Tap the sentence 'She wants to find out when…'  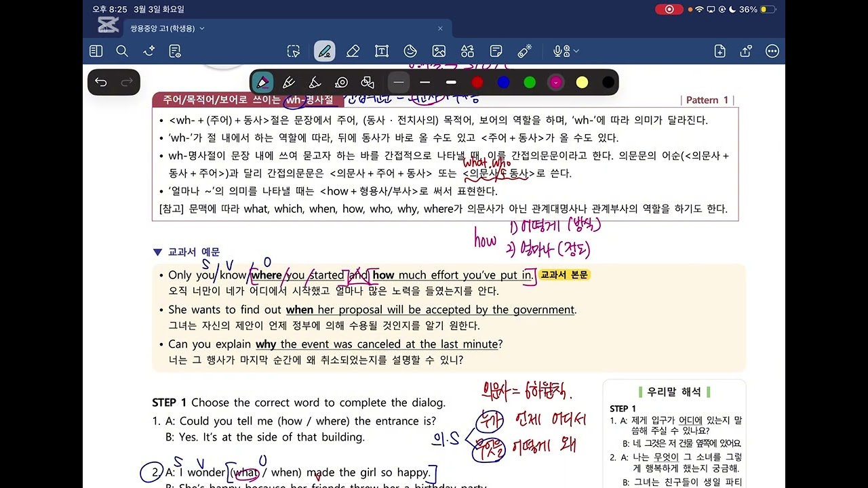(x=372, y=310)
